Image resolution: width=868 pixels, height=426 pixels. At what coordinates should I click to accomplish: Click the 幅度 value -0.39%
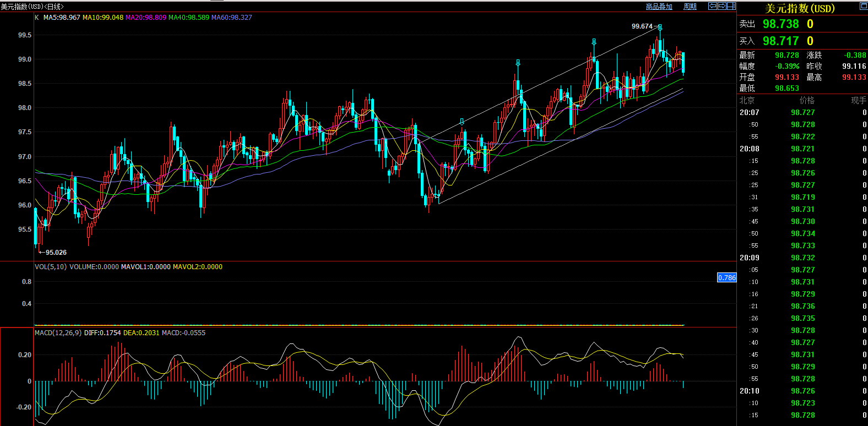pyautogui.click(x=787, y=66)
